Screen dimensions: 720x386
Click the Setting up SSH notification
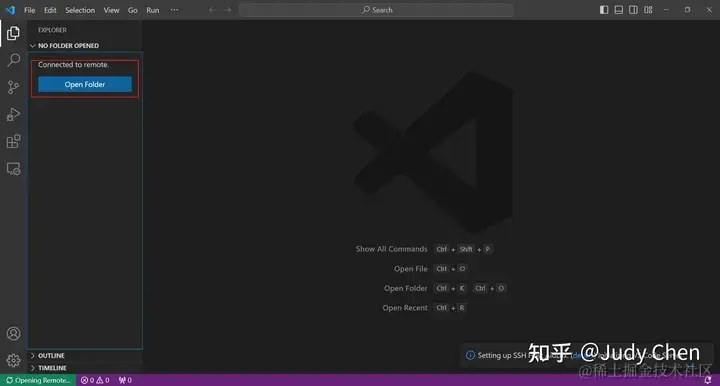pyautogui.click(x=587, y=355)
